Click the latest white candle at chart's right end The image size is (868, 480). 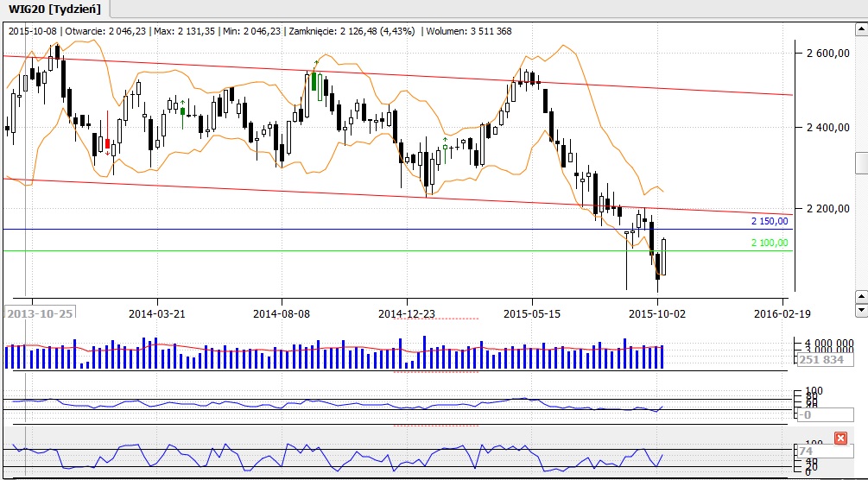pyautogui.click(x=664, y=256)
